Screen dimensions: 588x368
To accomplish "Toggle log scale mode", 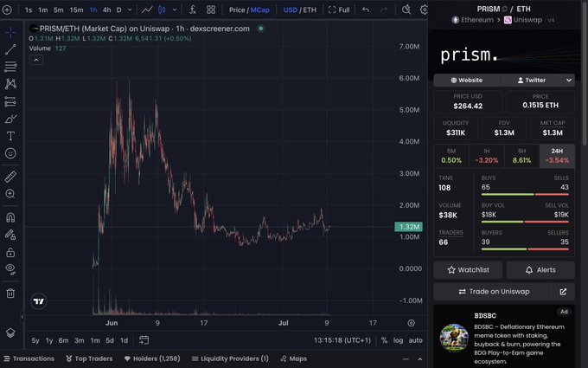I will [x=399, y=340].
